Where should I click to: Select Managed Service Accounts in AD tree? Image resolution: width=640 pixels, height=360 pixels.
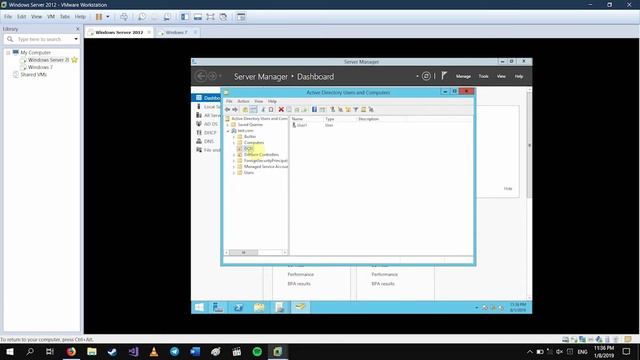(x=265, y=167)
